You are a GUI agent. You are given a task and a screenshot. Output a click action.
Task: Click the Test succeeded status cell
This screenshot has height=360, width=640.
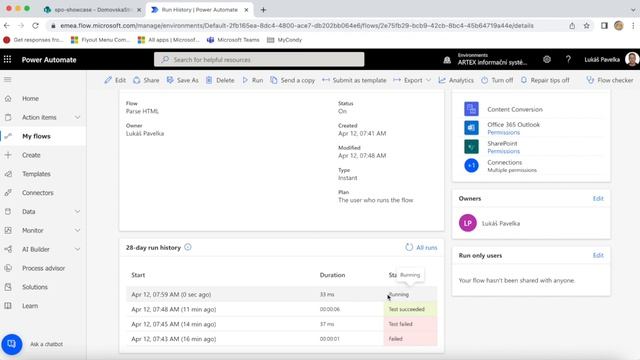[x=410, y=309]
